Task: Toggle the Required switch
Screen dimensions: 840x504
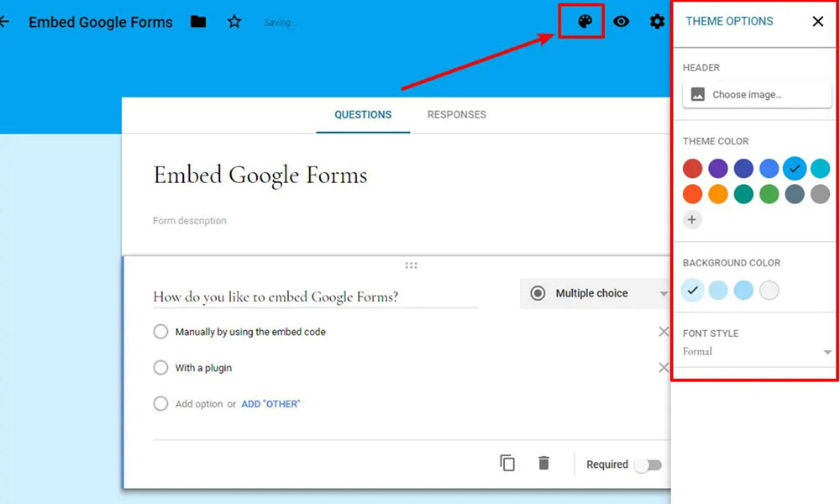Action: tap(648, 465)
